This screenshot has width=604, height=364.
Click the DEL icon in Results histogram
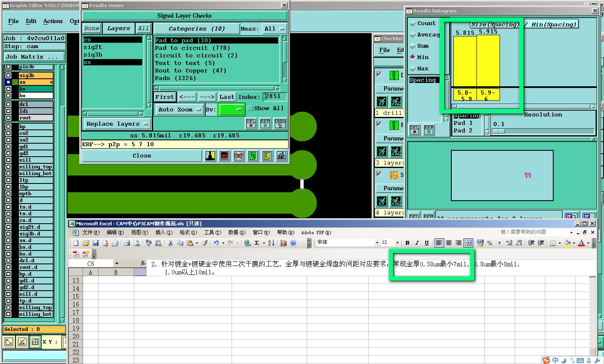tap(414, 130)
